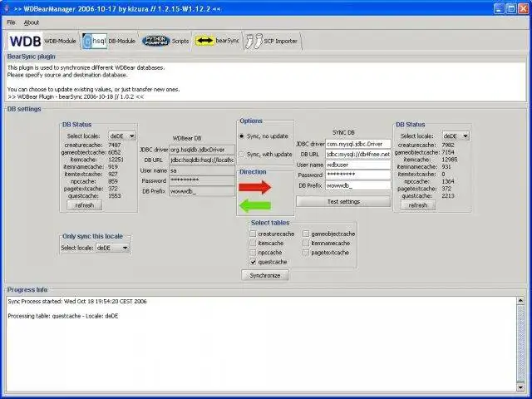Click the yellow bearSync arrow icon

click(204, 41)
